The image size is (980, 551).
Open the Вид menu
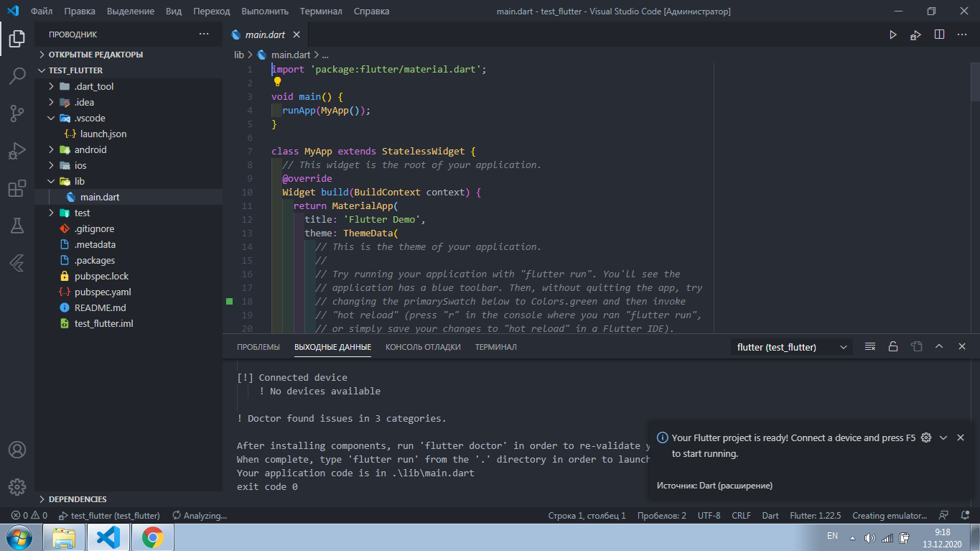pos(173,11)
